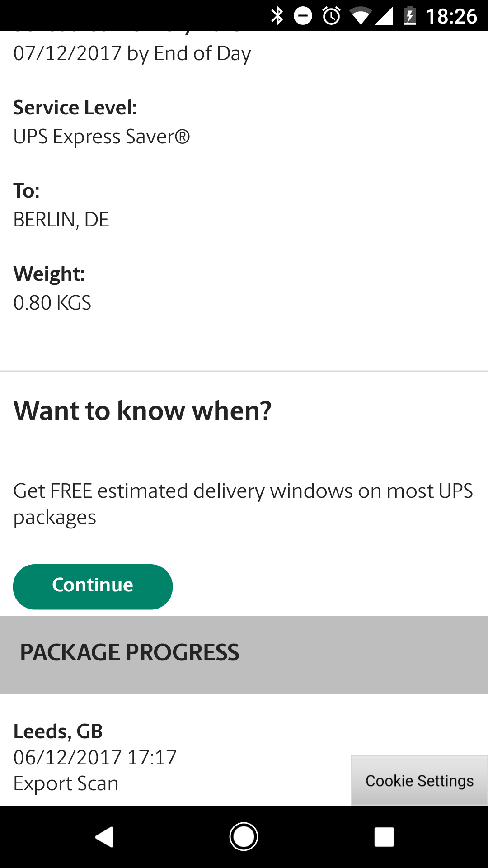Tap the battery charging icon
The image size is (488, 868).
coord(410,16)
